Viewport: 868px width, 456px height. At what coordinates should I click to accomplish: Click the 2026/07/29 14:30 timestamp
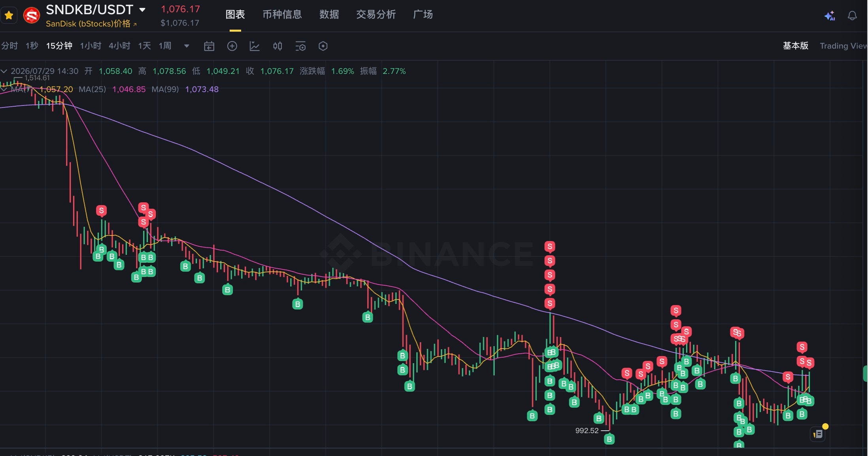pos(44,71)
